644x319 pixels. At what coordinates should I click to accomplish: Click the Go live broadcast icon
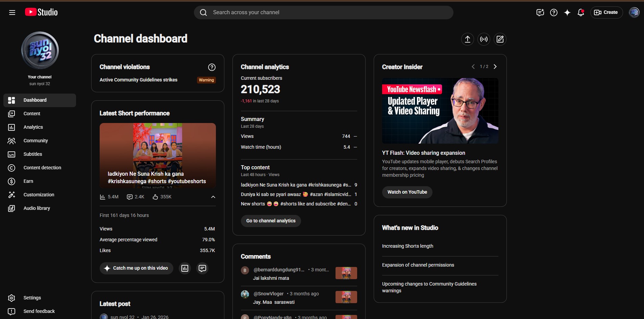point(484,39)
